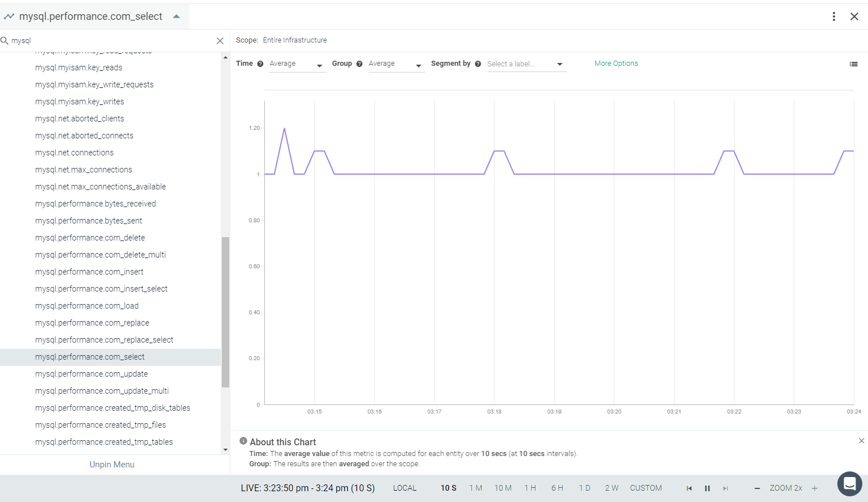Image resolution: width=868 pixels, height=502 pixels.
Task: Clear the mysql search field
Action: pos(220,41)
